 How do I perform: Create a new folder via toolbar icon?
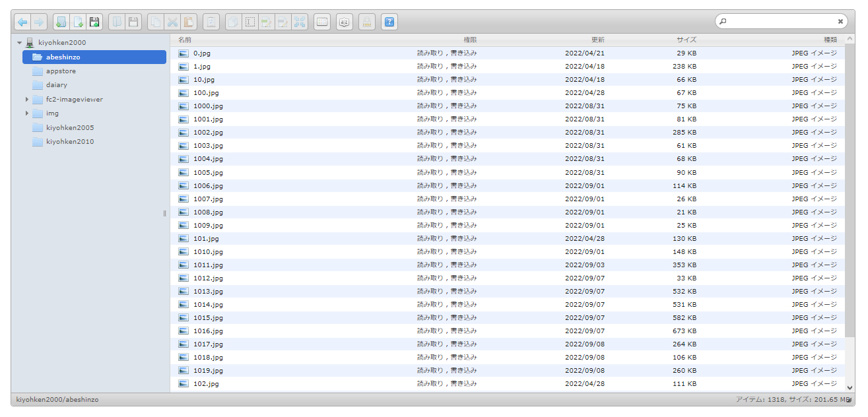[61, 22]
